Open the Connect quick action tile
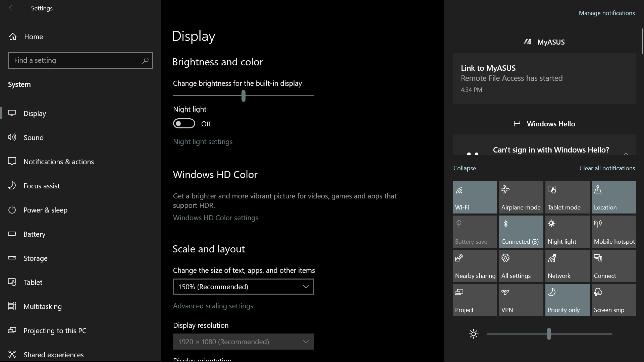The height and width of the screenshot is (362, 644). point(614,266)
